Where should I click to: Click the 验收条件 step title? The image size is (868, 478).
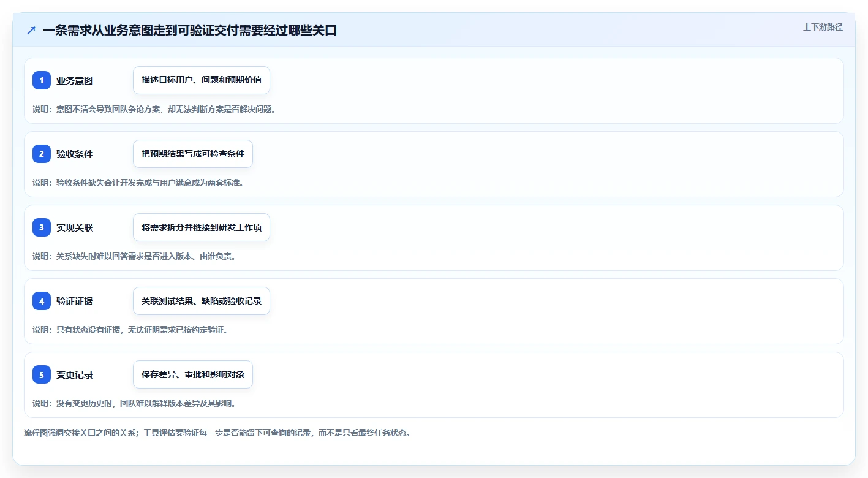(x=75, y=154)
